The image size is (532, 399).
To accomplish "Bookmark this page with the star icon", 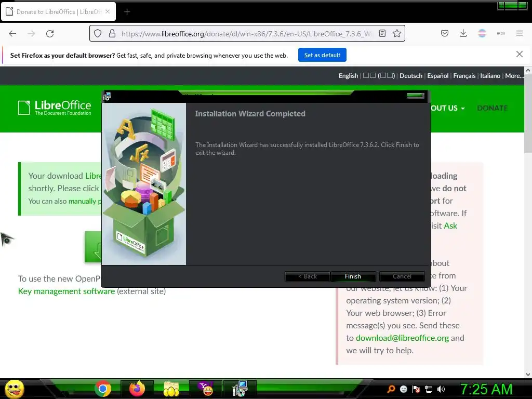I will 396,33.
